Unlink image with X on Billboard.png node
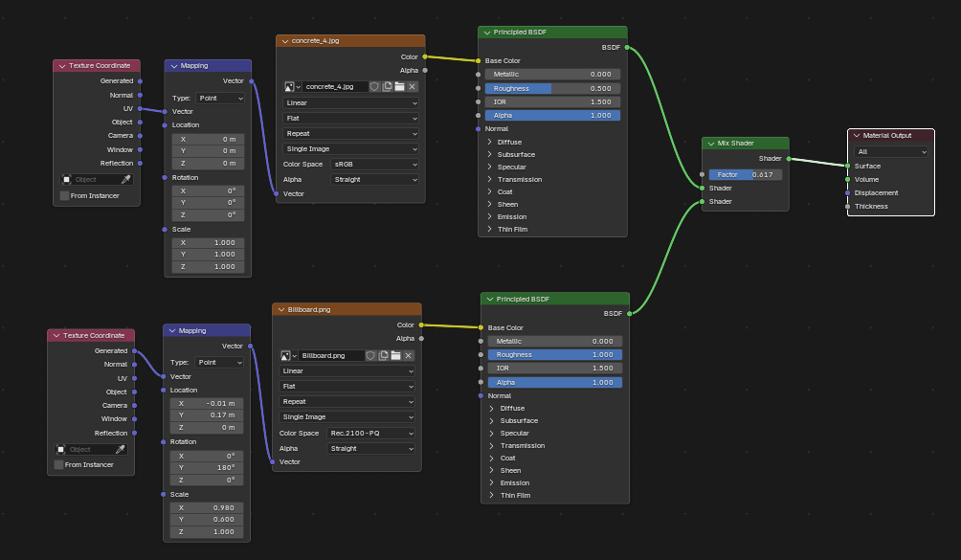The width and height of the screenshot is (961, 560). (409, 355)
